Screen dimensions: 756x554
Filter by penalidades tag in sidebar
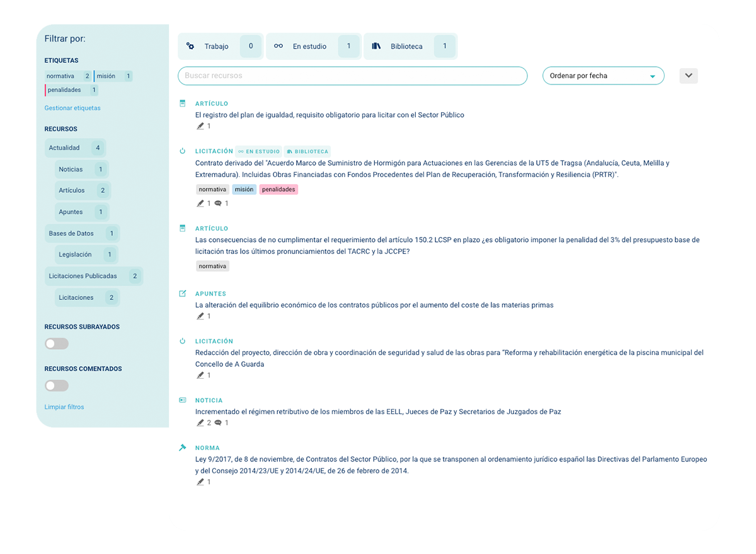click(x=71, y=90)
